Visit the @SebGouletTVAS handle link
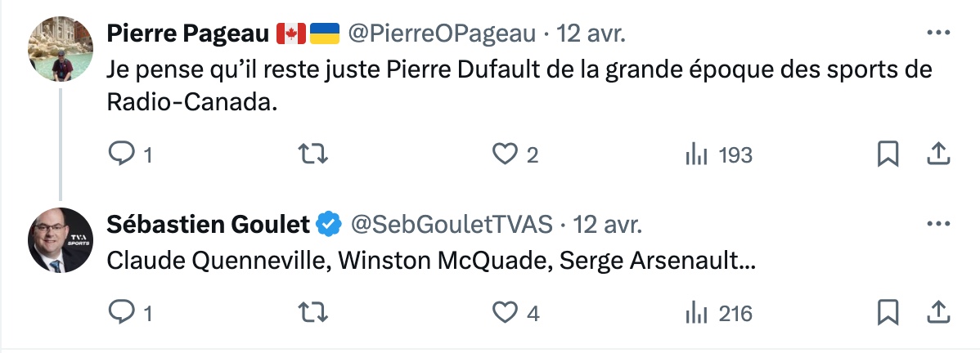This screenshot has width=980, height=353. coord(452,223)
